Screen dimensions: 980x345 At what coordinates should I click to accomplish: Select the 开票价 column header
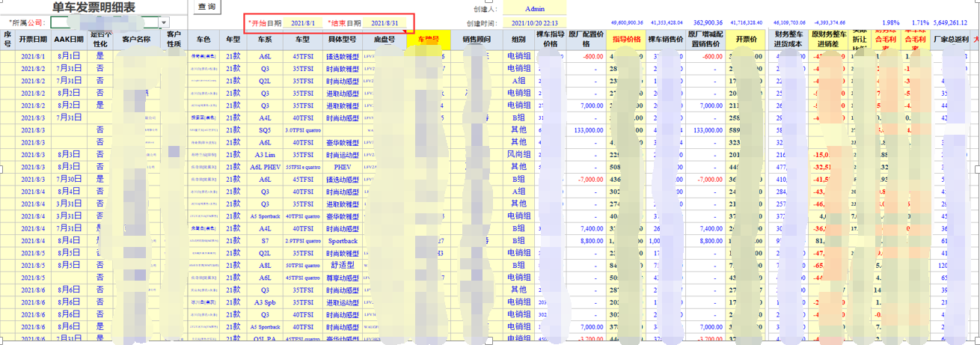click(747, 40)
